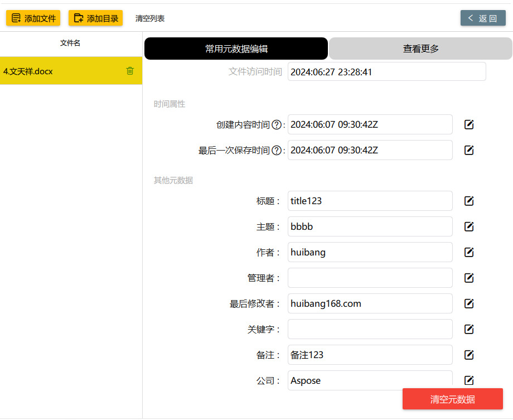Click the edit icon for 关键字
The image size is (513, 420).
click(469, 329)
